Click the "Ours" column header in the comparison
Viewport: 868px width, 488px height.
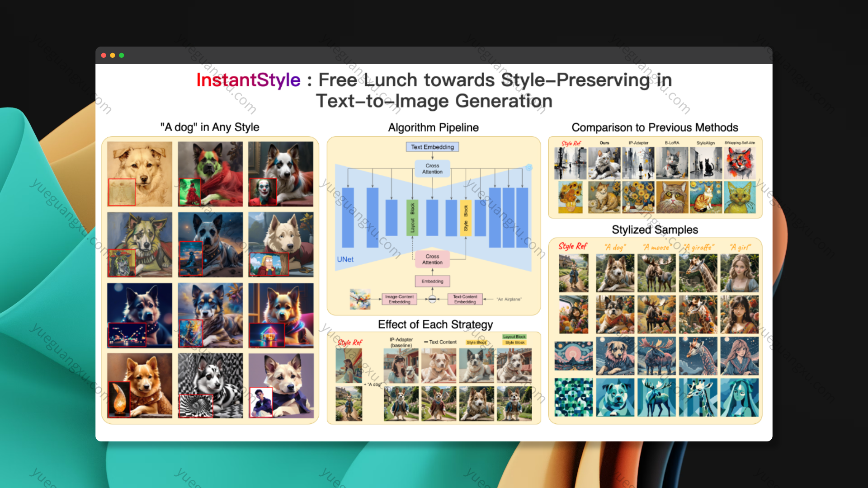604,142
